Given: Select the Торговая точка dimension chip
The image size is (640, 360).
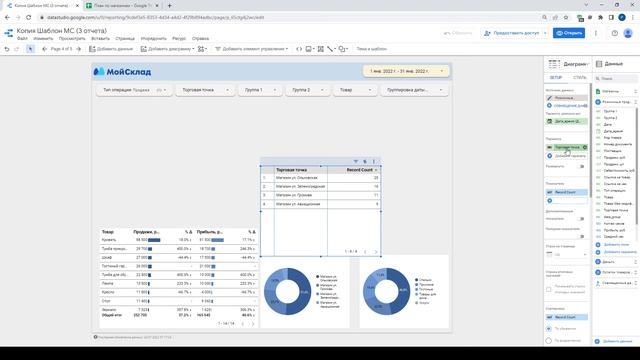Looking at the screenshot, I should [567, 147].
